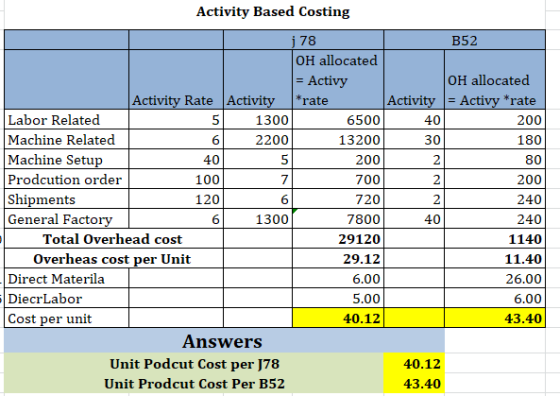Click General Factory B52 overhead 240
The width and height of the screenshot is (560, 396).
tap(495, 219)
